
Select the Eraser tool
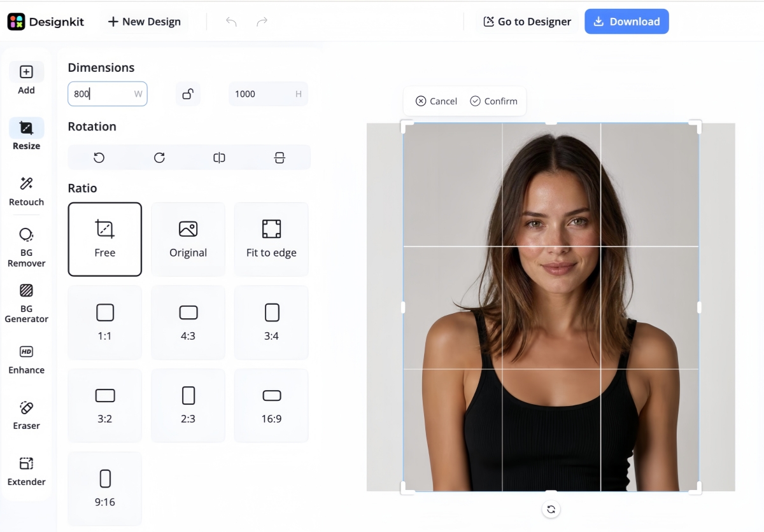pyautogui.click(x=26, y=416)
